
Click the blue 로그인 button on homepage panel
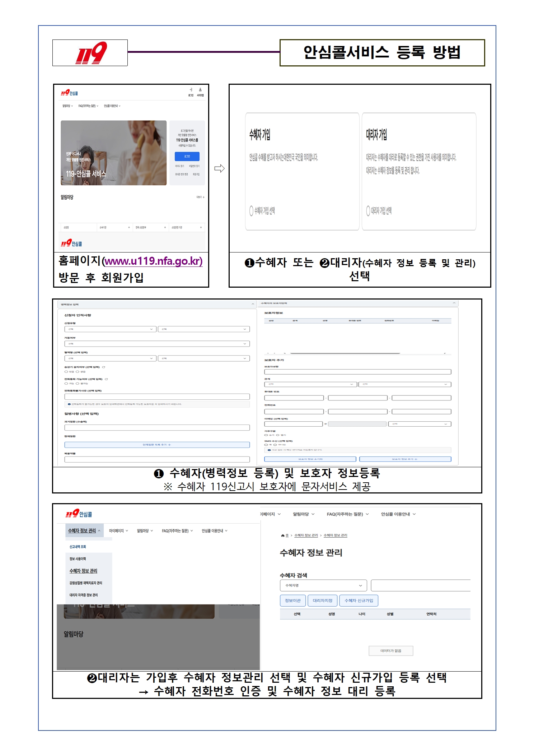coord(187,157)
